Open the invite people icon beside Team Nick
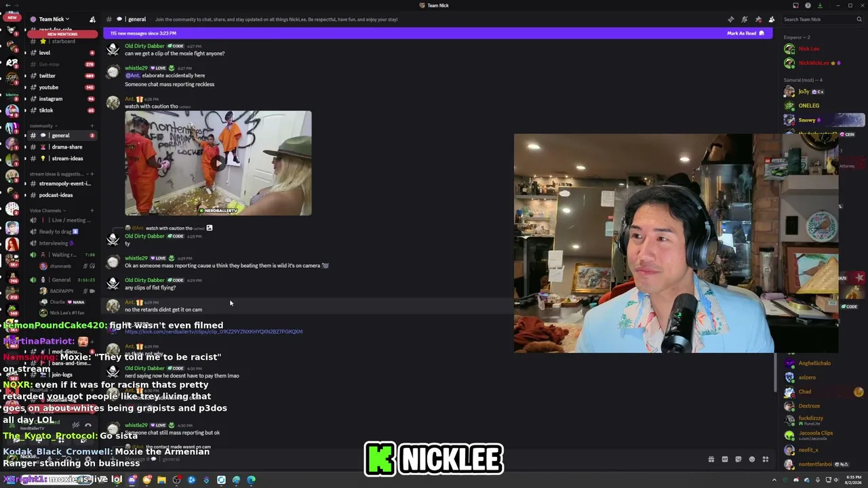 [93, 20]
